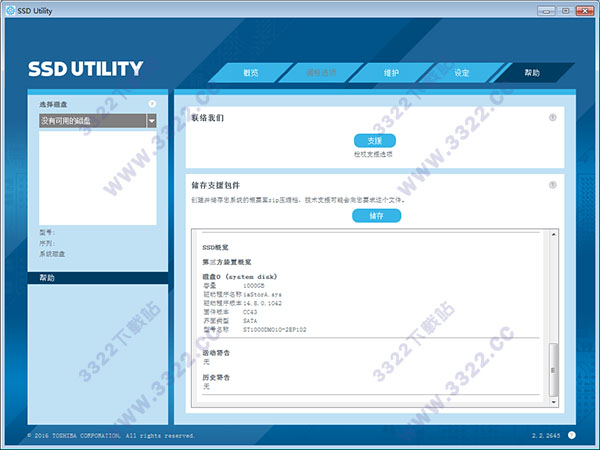
Task: Click the 型号: label in left panel
Action: (x=47, y=232)
